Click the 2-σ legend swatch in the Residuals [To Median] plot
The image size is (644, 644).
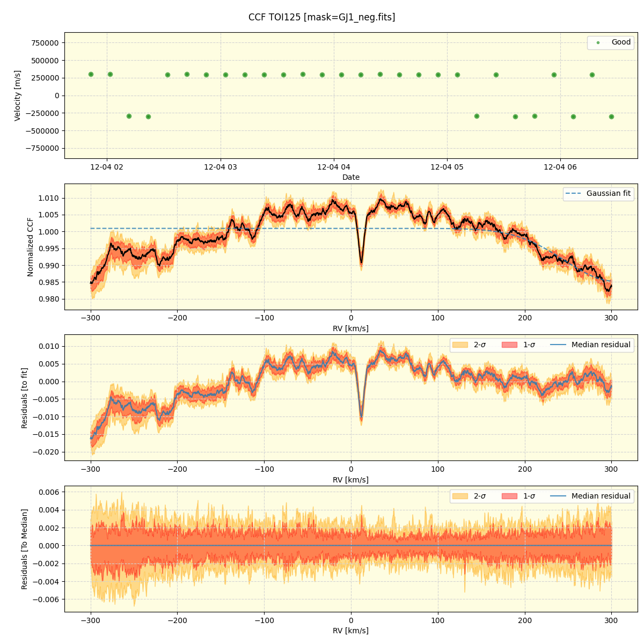tap(460, 496)
